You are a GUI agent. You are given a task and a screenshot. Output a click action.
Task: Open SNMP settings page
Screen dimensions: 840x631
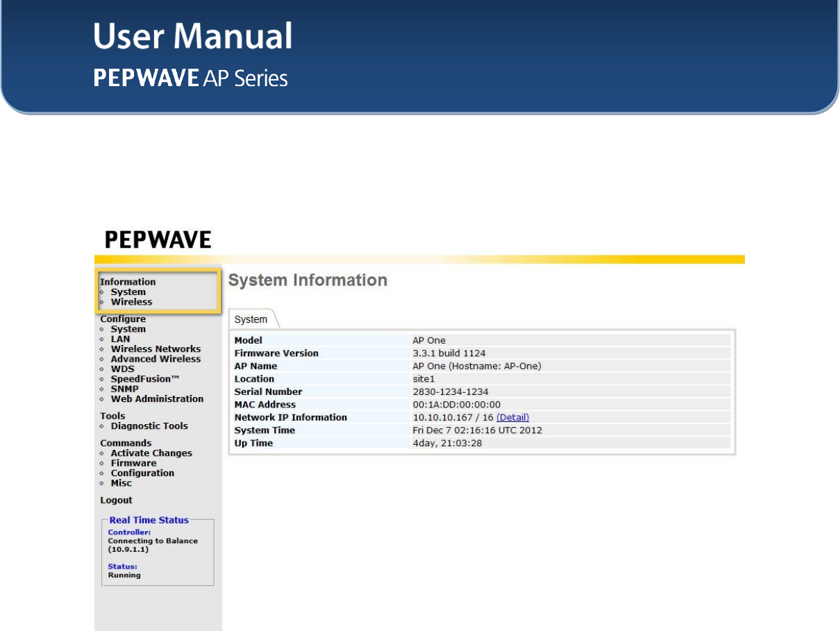(124, 389)
